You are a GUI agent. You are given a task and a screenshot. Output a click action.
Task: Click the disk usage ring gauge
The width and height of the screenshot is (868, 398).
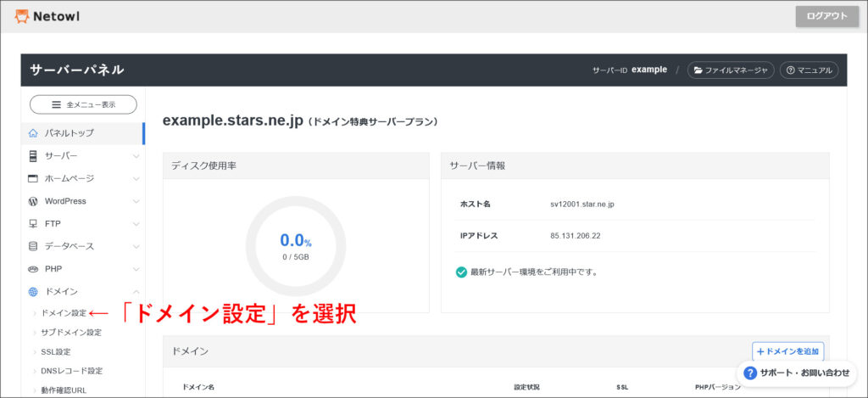click(296, 246)
